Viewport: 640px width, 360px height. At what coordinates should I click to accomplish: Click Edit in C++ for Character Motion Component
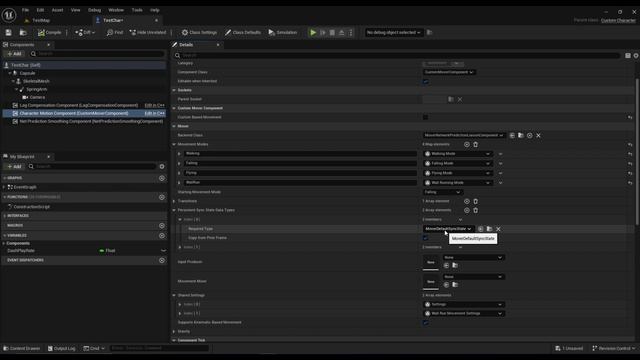154,113
